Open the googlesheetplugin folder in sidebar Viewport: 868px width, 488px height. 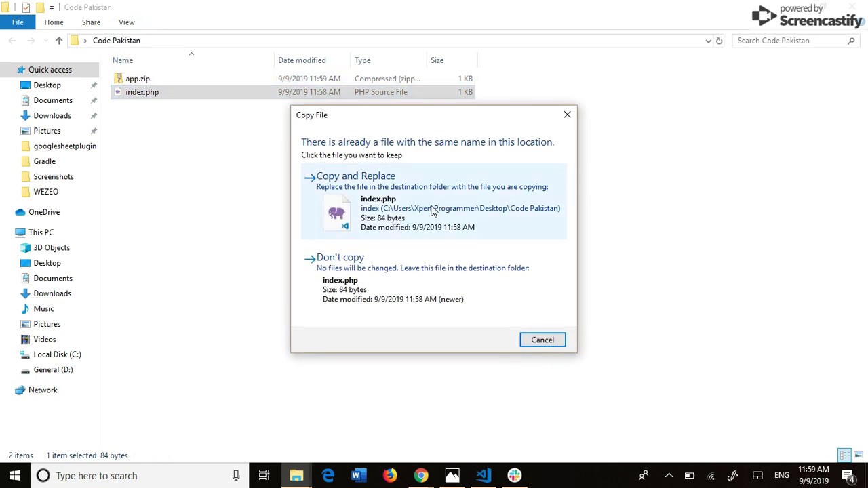[x=65, y=146]
